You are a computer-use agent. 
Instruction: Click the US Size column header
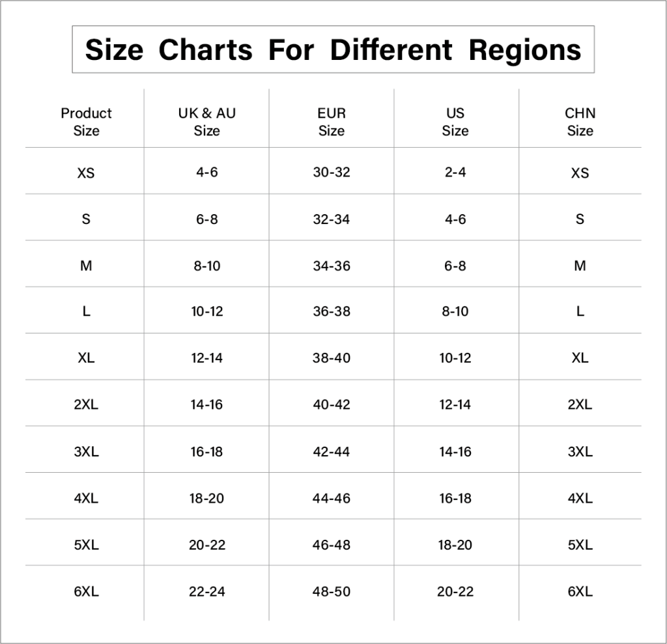click(x=455, y=122)
